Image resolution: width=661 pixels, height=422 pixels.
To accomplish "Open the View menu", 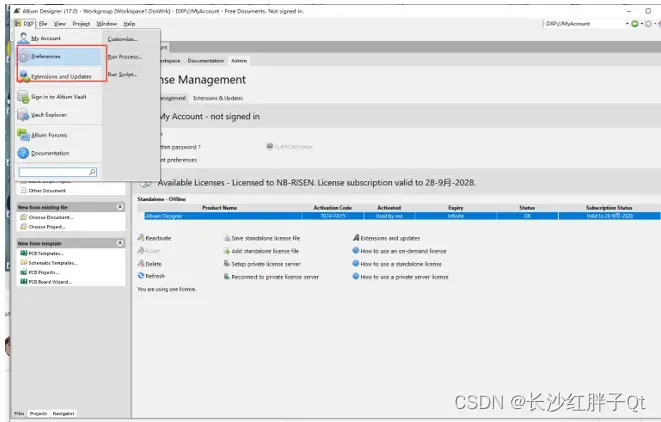I will pos(59,24).
